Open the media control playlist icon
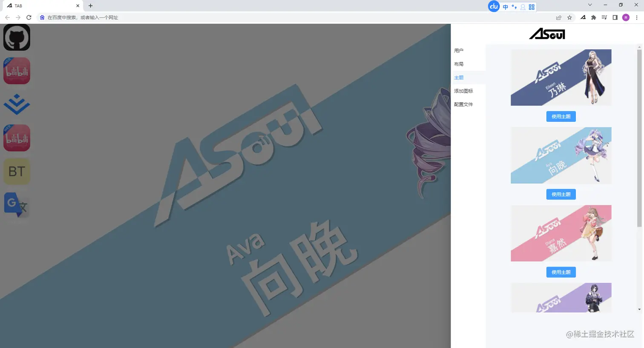The image size is (644, 348). (604, 17)
